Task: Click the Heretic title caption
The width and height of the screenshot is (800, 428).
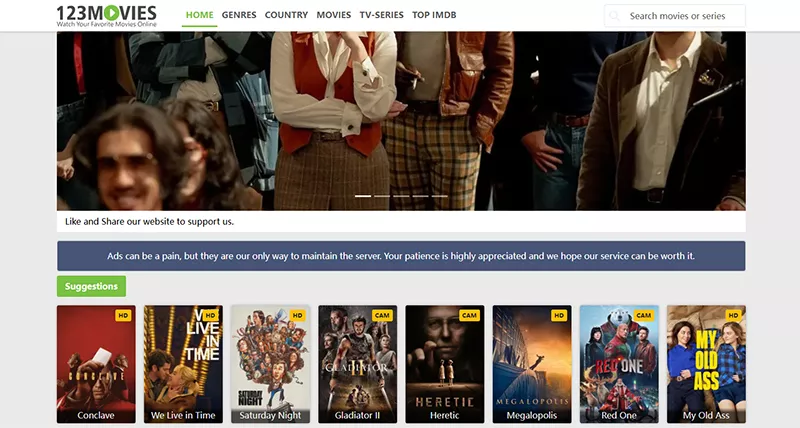Action: (444, 415)
